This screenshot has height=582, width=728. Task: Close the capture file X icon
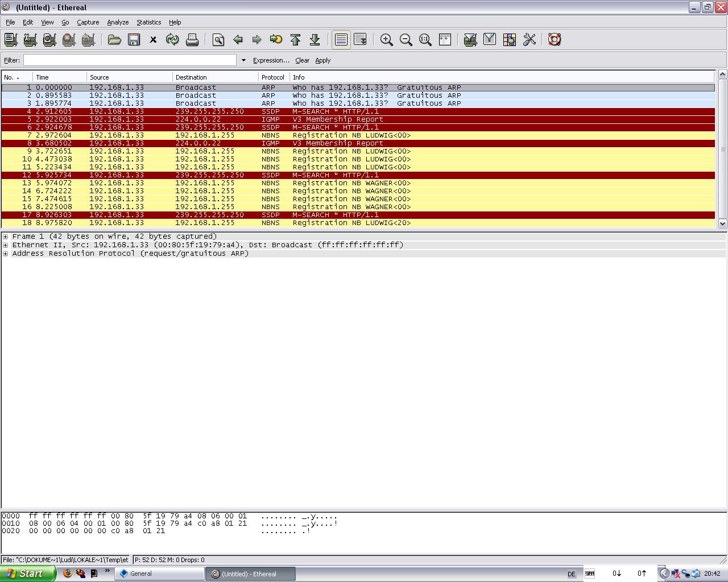(x=153, y=39)
